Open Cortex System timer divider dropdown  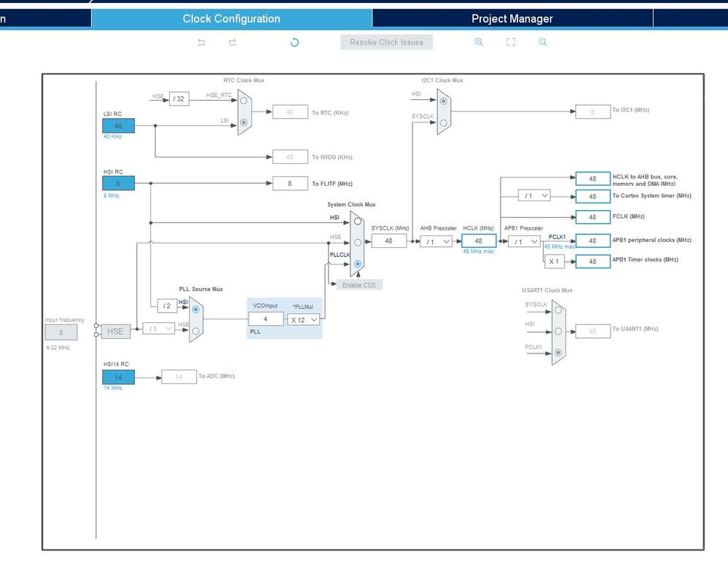click(x=534, y=195)
